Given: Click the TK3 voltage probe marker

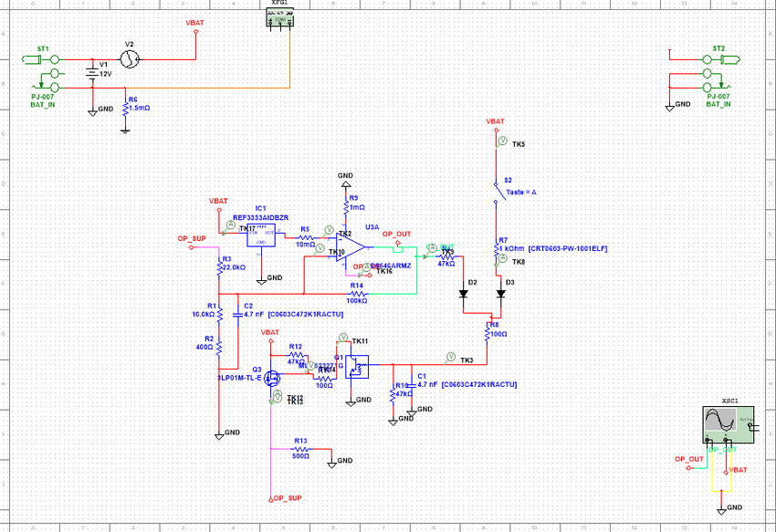Looking at the screenshot, I should [x=451, y=355].
